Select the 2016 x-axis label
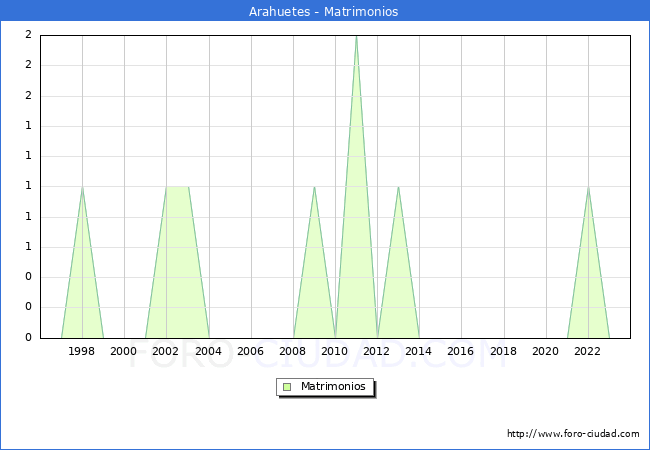 tap(461, 351)
